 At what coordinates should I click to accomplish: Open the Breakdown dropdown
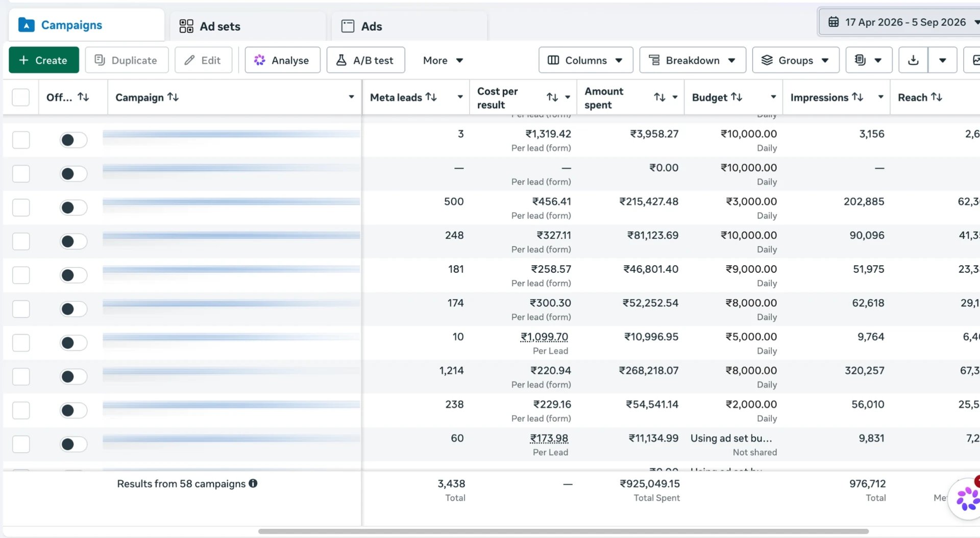pos(693,60)
